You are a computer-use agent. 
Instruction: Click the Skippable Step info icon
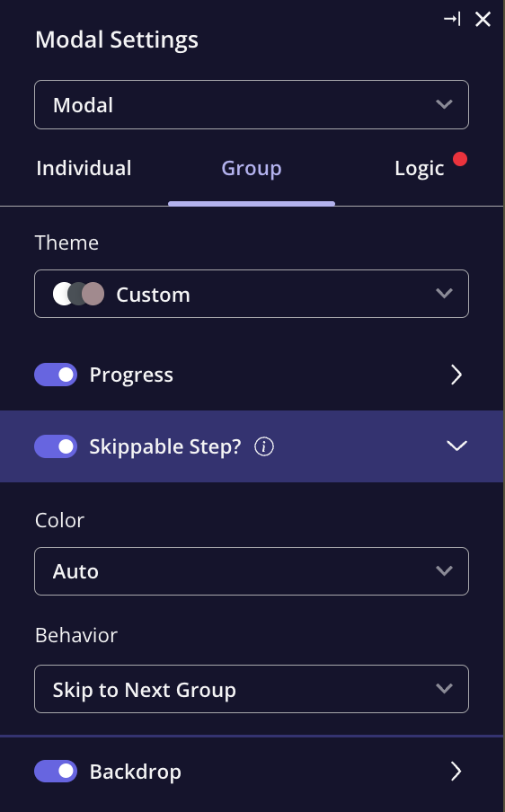click(x=263, y=446)
